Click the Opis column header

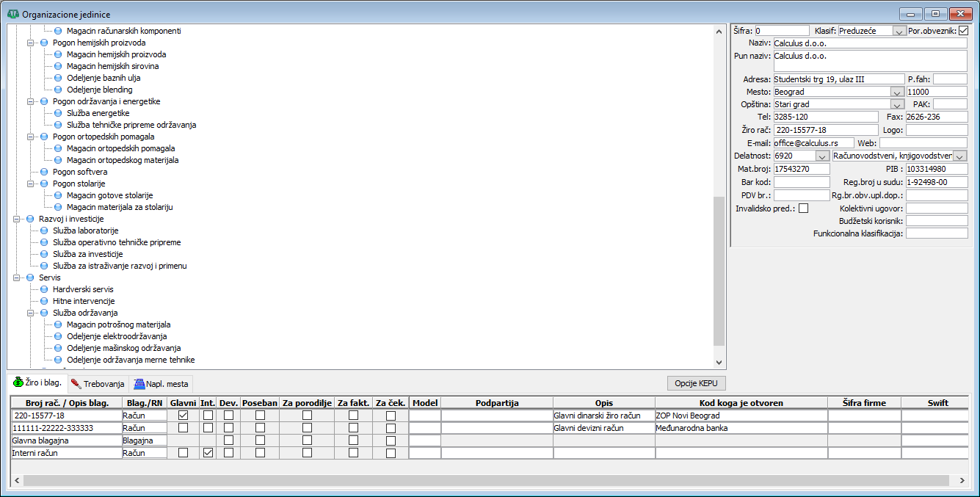[x=603, y=403]
